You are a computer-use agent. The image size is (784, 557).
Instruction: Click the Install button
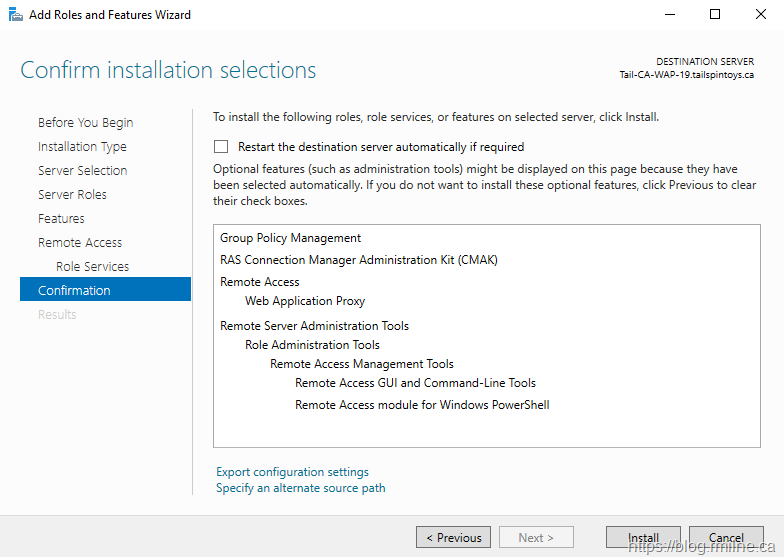coord(643,537)
